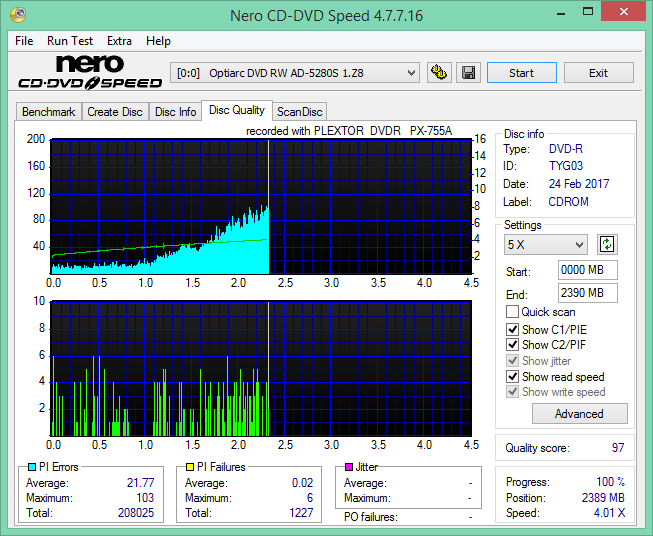Image resolution: width=653 pixels, height=536 pixels.
Task: Open the drive options tools icon
Action: pyautogui.click(x=439, y=73)
